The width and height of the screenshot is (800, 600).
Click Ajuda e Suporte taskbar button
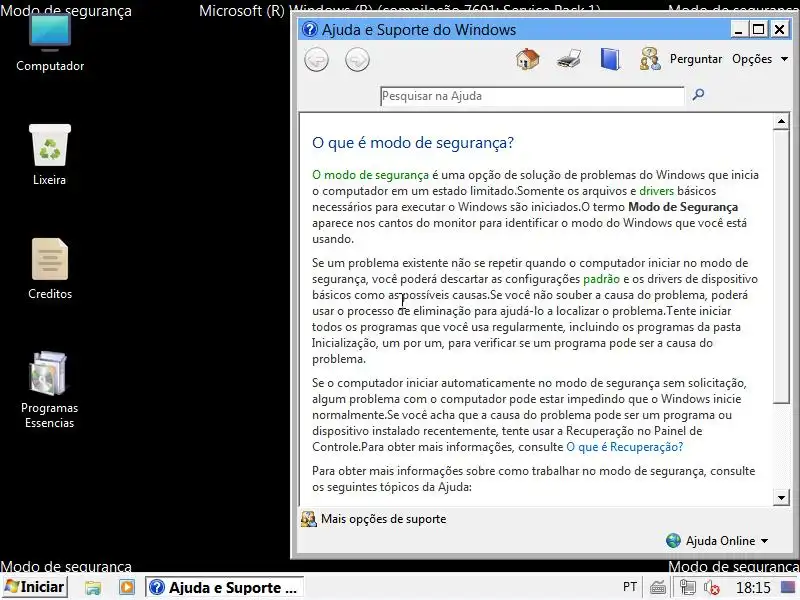coord(224,587)
